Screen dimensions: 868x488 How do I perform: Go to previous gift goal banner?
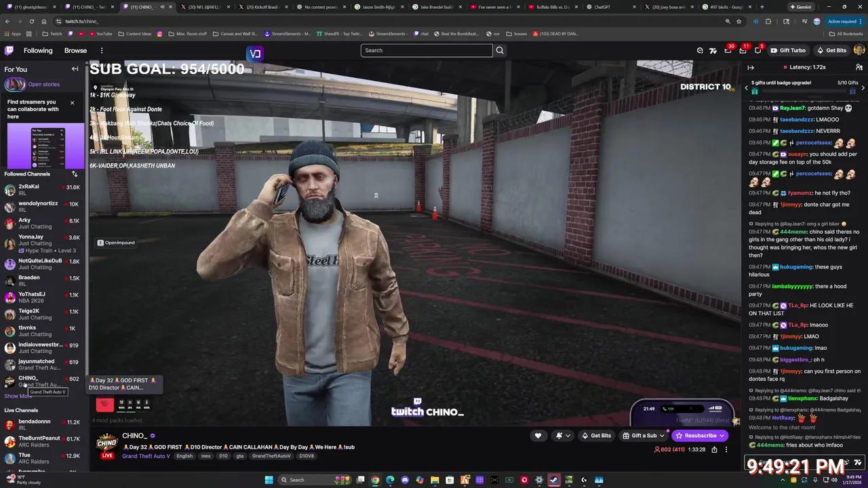(x=746, y=87)
